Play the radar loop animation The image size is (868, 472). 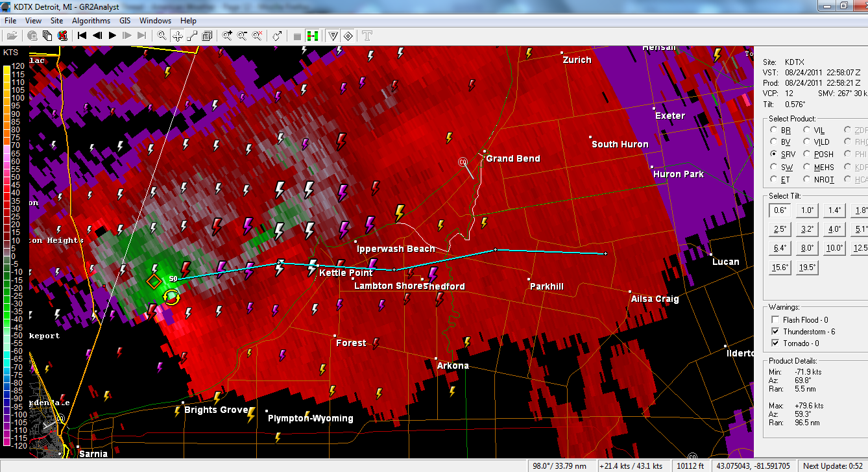tap(112, 36)
